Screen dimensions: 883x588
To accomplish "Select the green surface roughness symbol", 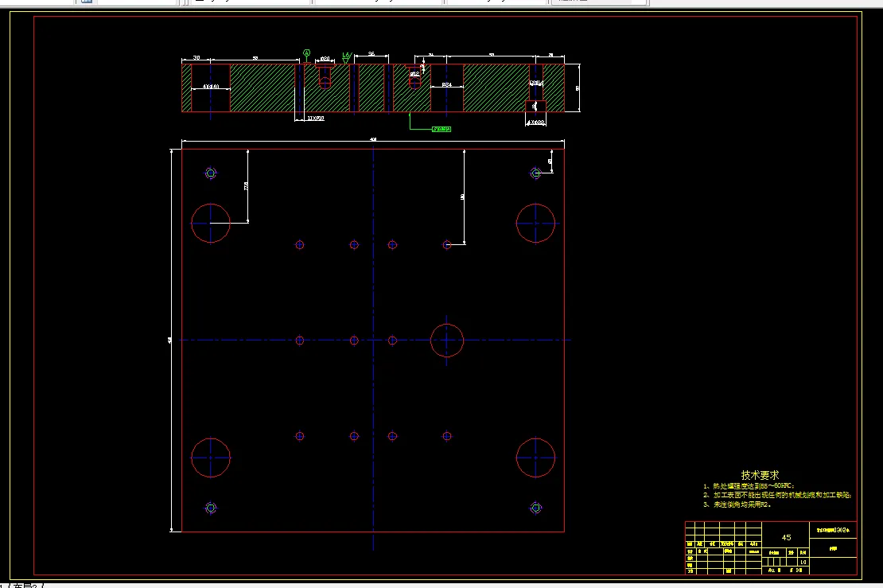I will pos(346,56).
